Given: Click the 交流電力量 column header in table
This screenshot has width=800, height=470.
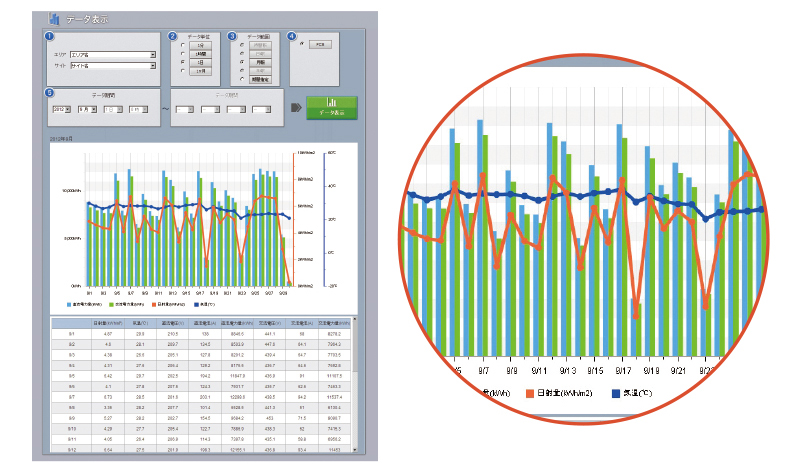Looking at the screenshot, I should click(x=334, y=323).
